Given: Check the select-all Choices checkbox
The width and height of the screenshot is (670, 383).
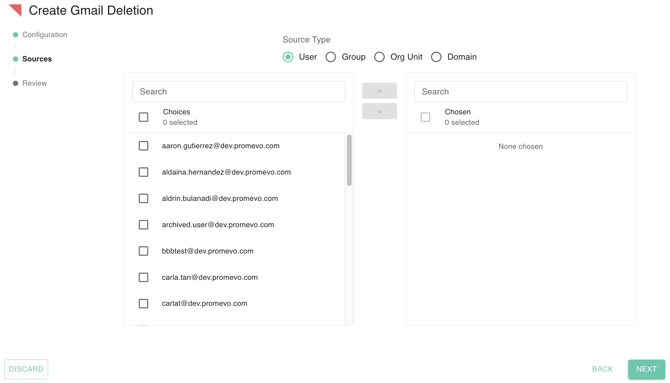Looking at the screenshot, I should coord(144,117).
